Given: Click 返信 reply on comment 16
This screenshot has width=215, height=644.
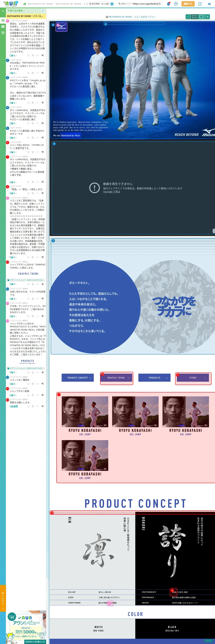Looking at the screenshot, I should coord(14,406).
